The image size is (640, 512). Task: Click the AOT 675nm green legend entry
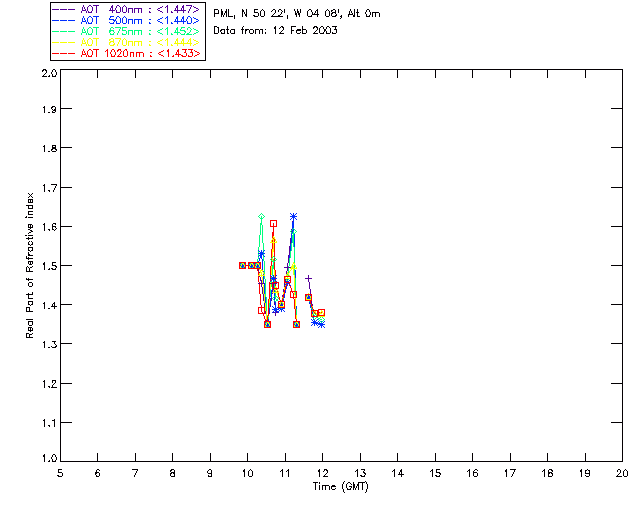tap(126, 31)
